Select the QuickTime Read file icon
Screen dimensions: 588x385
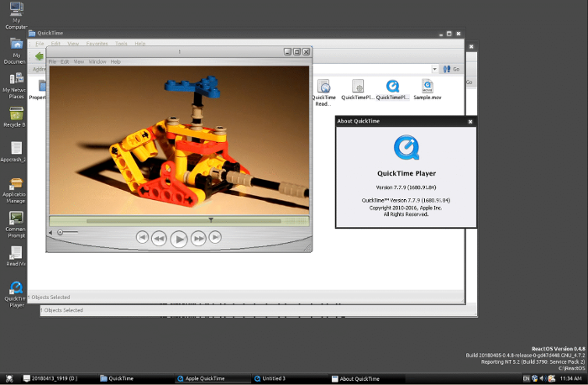click(323, 92)
